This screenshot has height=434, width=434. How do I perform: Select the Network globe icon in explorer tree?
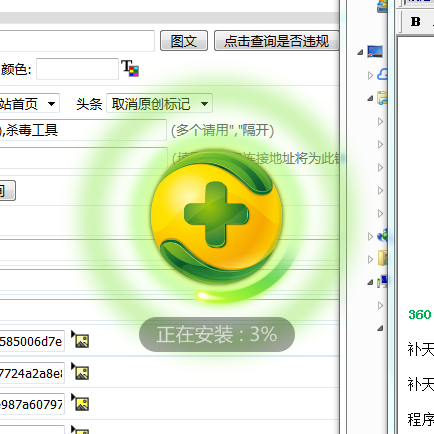382,236
